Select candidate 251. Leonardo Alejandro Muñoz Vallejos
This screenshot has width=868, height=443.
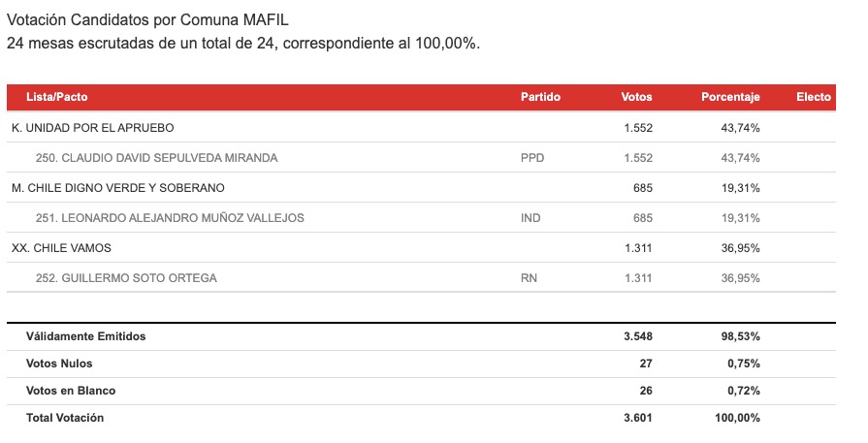pos(421,218)
